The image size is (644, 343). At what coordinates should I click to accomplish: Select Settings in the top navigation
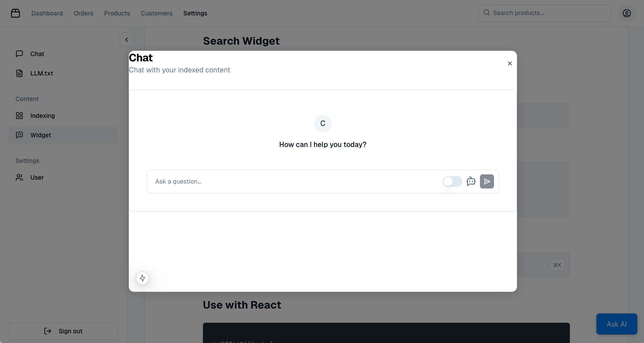tap(195, 13)
